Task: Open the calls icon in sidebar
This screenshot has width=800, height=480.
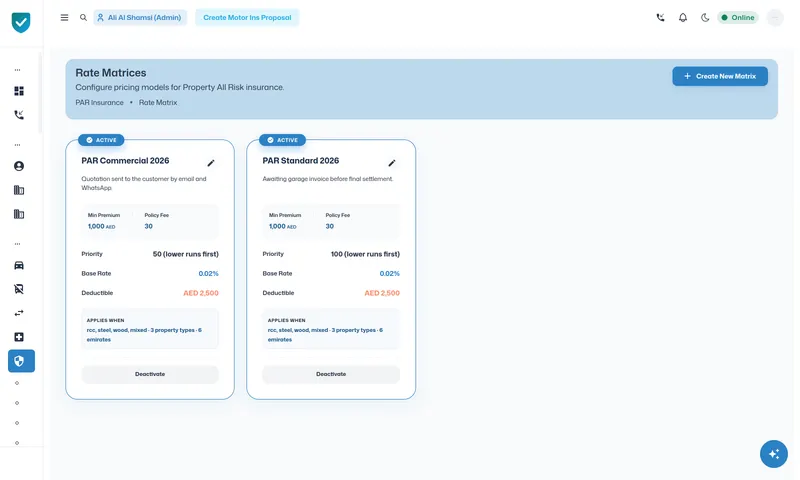Action: click(x=19, y=115)
